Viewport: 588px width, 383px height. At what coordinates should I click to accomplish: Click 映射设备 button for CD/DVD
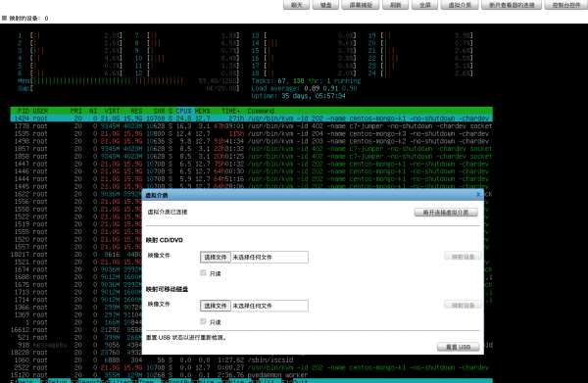tap(463, 257)
